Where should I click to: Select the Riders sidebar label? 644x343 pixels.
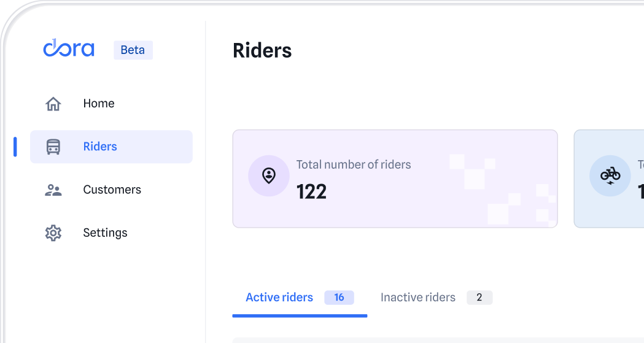(x=100, y=147)
